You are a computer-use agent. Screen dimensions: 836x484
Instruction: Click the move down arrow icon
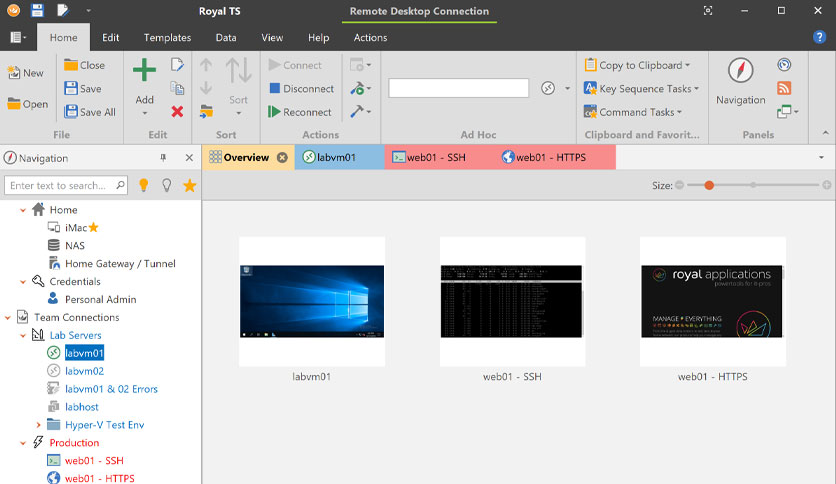click(x=206, y=87)
